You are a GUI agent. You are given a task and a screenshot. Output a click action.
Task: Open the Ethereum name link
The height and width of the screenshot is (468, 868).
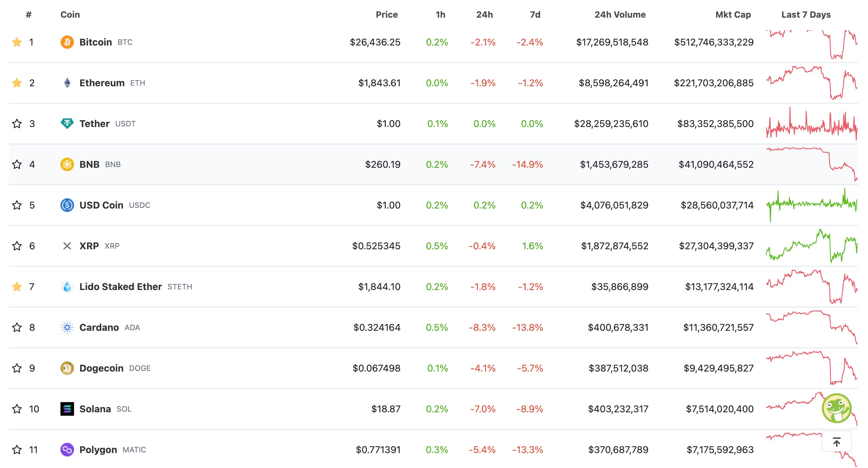[x=102, y=83]
